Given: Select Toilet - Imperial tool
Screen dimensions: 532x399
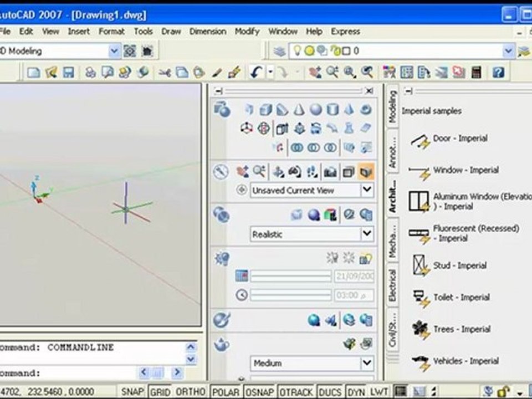Looking at the screenshot, I should [x=451, y=298].
